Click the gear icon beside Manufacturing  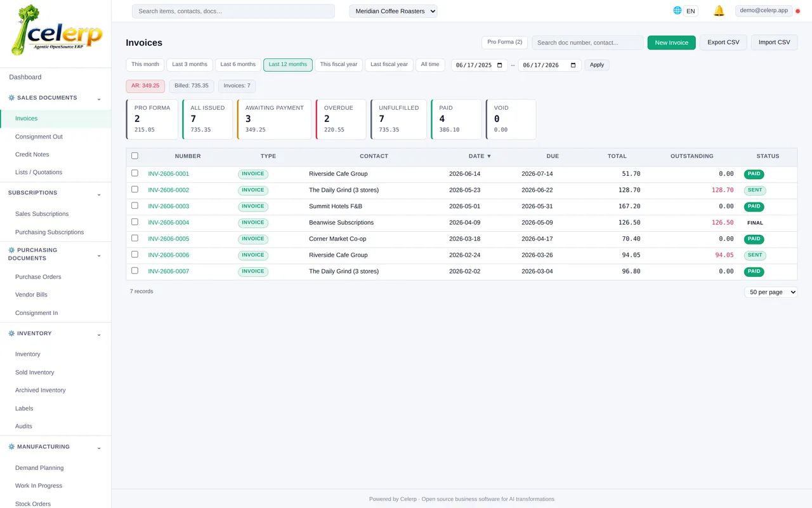pyautogui.click(x=11, y=447)
